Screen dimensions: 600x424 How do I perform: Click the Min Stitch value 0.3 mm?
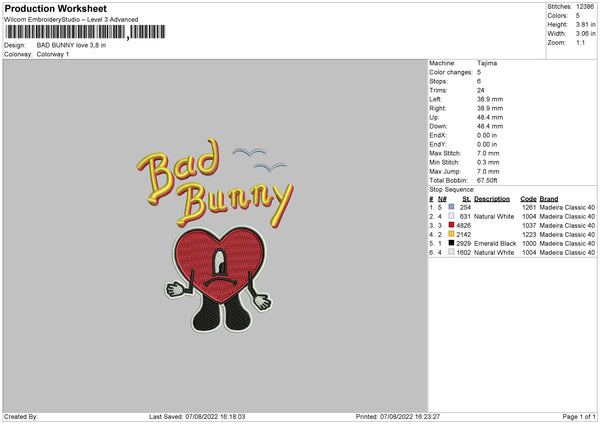tap(488, 162)
